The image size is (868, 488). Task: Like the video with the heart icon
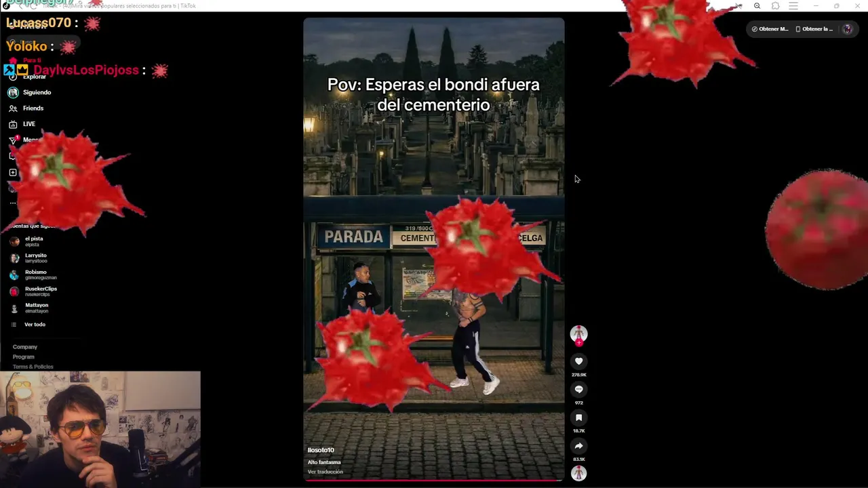point(578,361)
